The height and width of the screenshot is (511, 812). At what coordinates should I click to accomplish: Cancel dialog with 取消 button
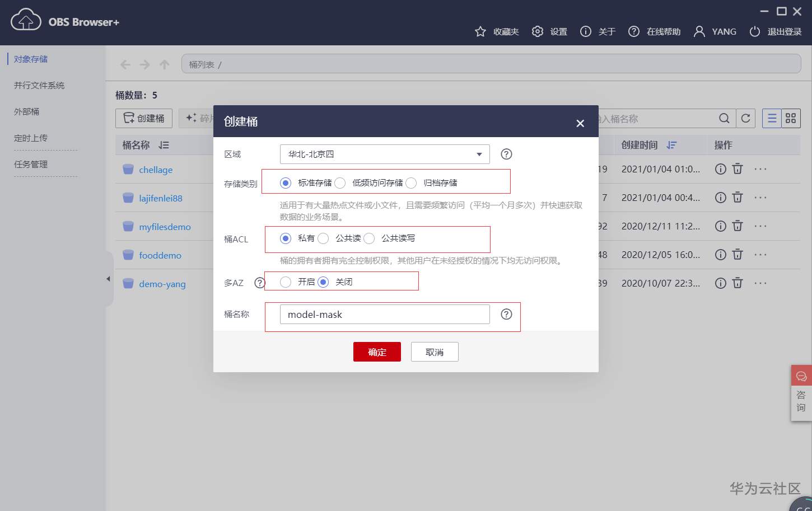tap(435, 351)
